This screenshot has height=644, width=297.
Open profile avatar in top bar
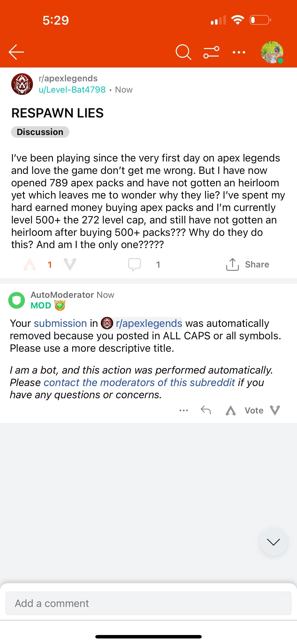point(272,52)
